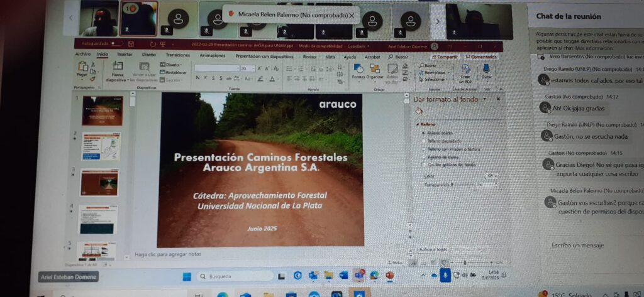Select Relleno con imagen o textura option
This screenshot has height=297, width=644.
(425, 149)
